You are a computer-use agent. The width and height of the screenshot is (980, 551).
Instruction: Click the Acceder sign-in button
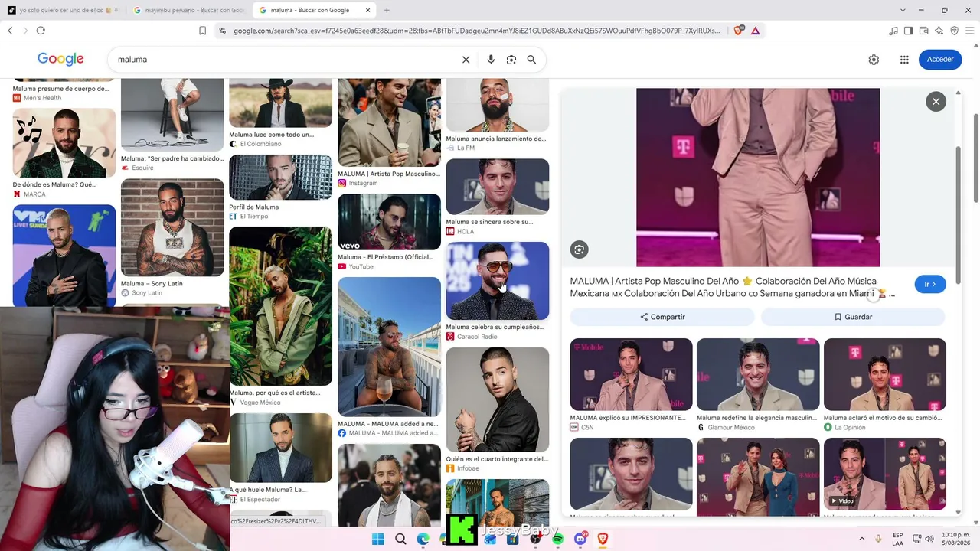pos(940,60)
